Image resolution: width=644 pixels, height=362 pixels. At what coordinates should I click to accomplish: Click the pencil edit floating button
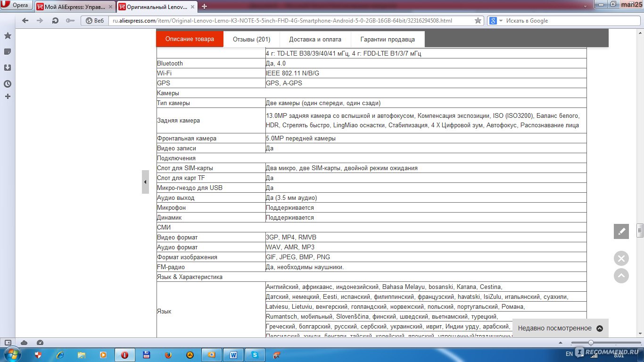[x=621, y=231]
